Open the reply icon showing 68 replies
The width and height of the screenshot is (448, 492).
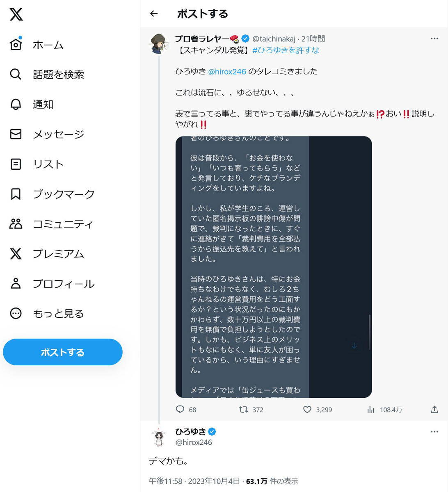[x=180, y=409]
